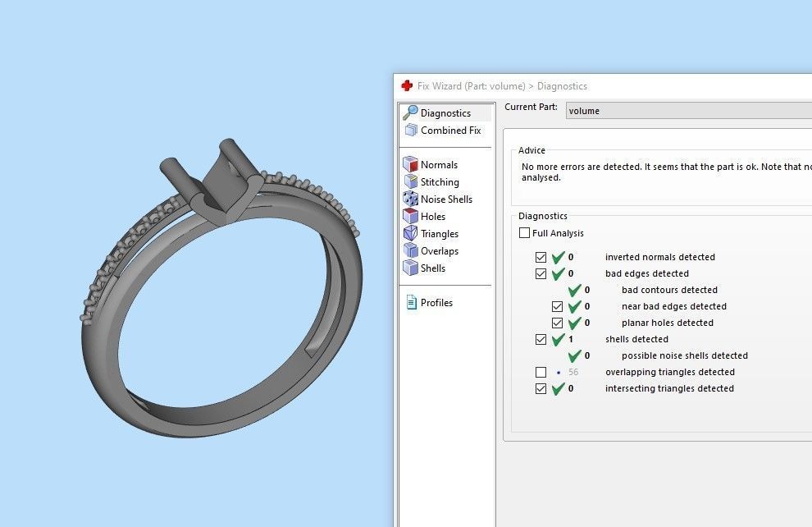812x527 pixels.
Task: Click the green check beside inverted normals
Action: pyautogui.click(x=559, y=257)
